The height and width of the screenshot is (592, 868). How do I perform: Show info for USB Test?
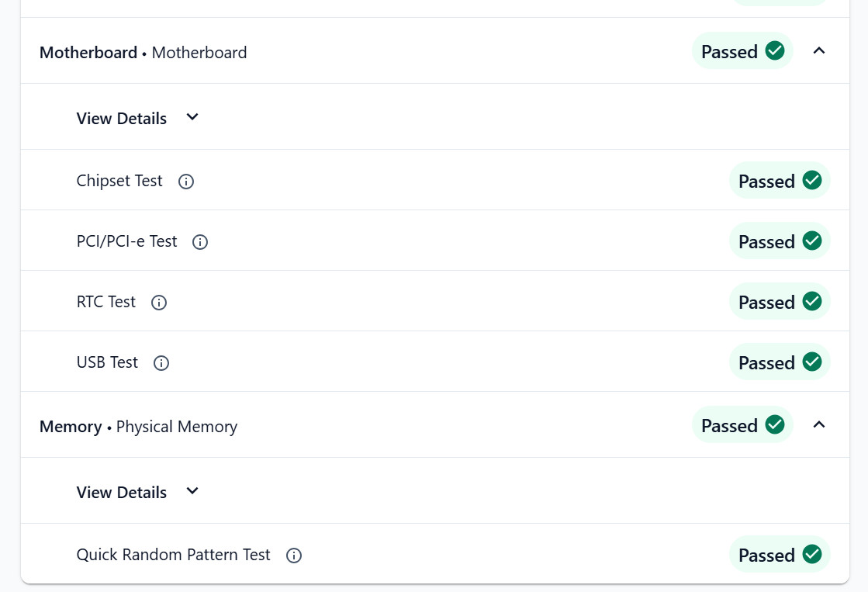(x=161, y=363)
